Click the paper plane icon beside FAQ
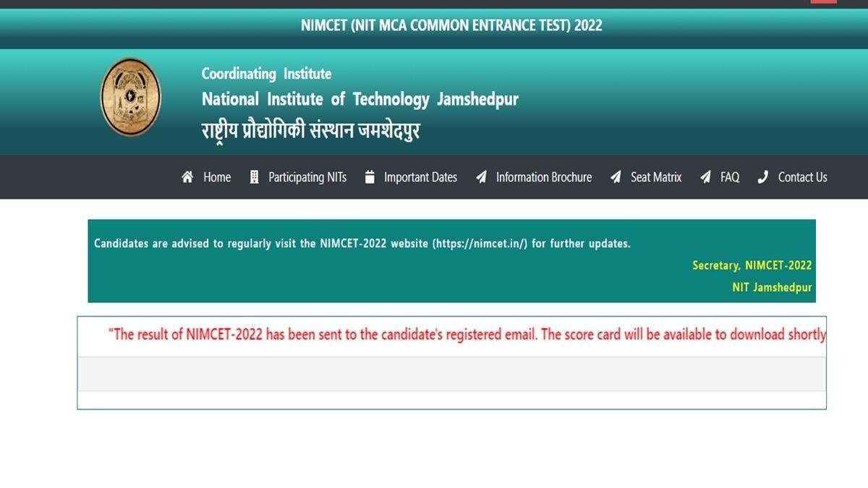Viewport: 868px width, 488px height. (704, 176)
